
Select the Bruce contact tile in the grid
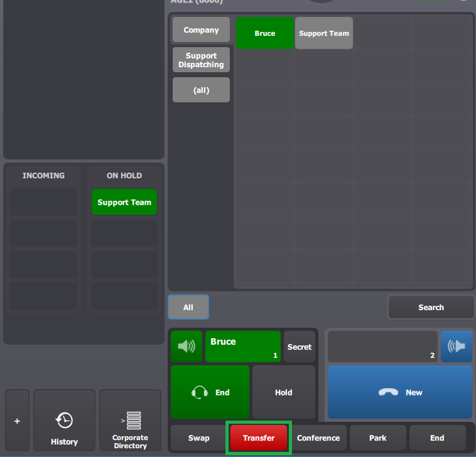(265, 33)
